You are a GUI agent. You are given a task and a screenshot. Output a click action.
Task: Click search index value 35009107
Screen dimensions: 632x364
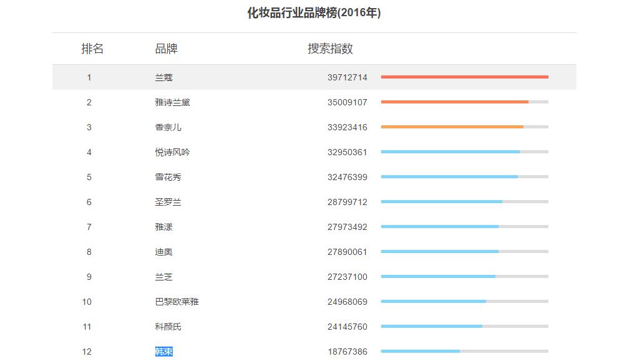point(347,102)
